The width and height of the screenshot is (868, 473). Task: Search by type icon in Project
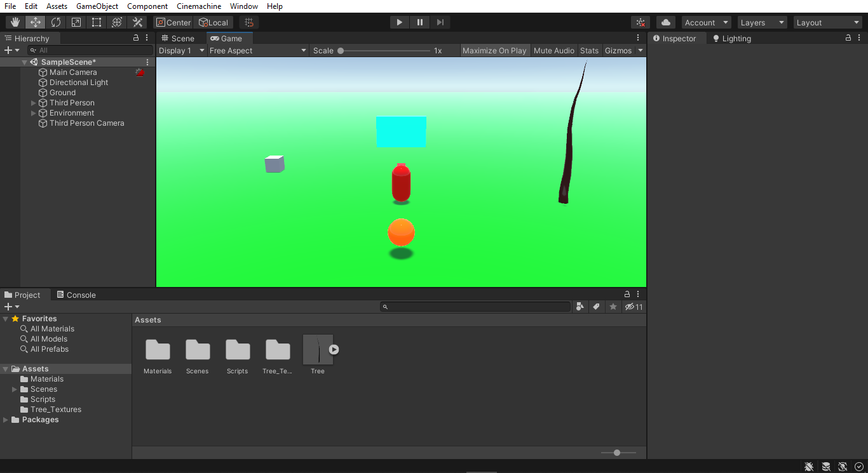point(580,307)
